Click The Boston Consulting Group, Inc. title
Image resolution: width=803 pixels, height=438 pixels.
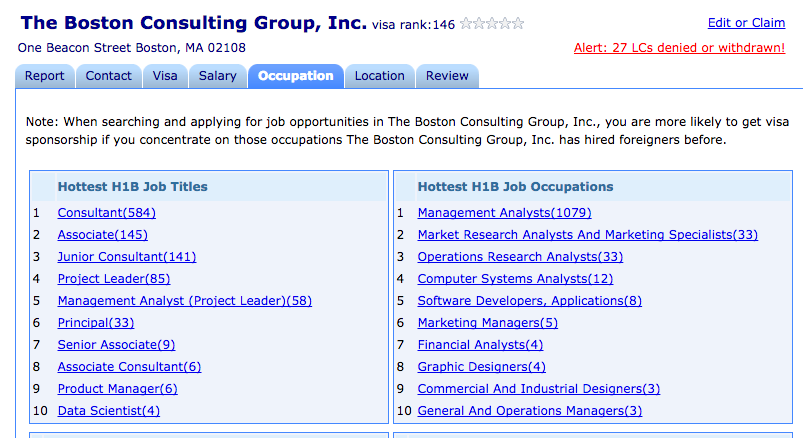pyautogui.click(x=194, y=23)
